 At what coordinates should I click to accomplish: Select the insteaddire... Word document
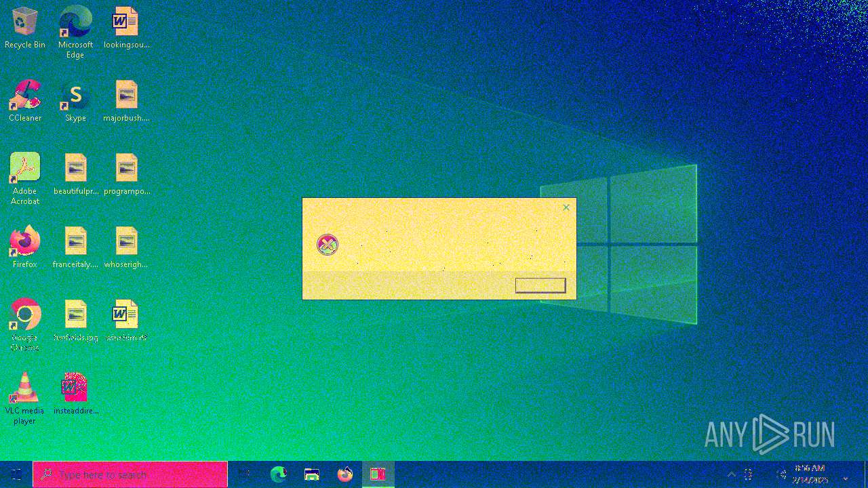[x=75, y=394]
